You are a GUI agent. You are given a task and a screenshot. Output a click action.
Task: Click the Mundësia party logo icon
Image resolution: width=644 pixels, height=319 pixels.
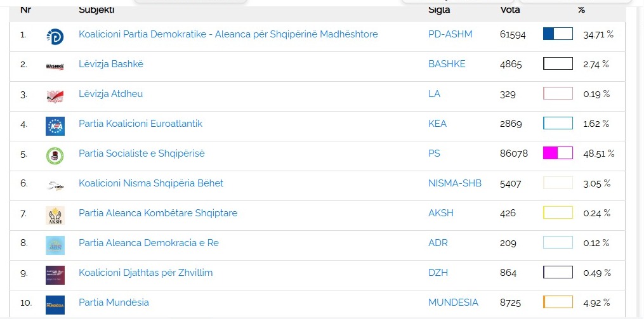(55, 304)
